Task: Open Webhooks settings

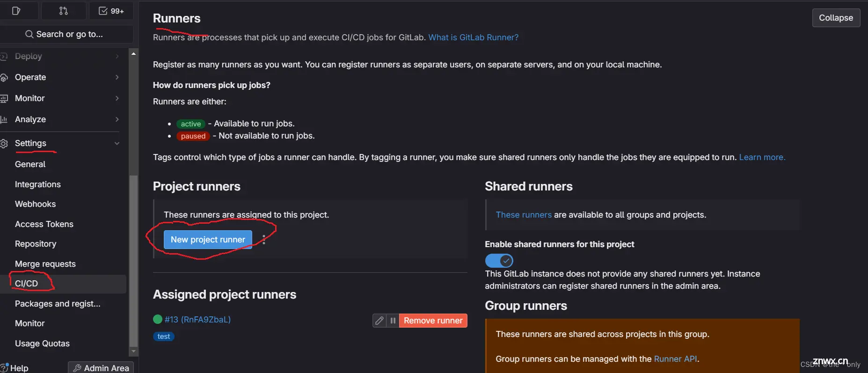Action: pyautogui.click(x=35, y=204)
